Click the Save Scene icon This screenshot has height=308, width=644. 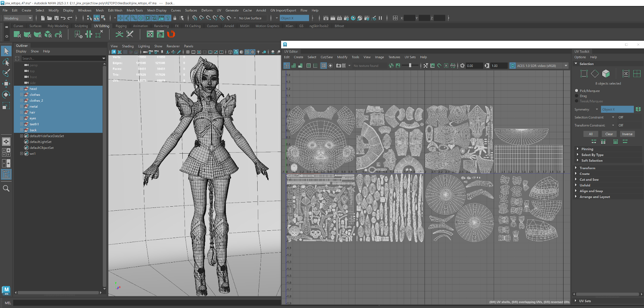[56, 18]
